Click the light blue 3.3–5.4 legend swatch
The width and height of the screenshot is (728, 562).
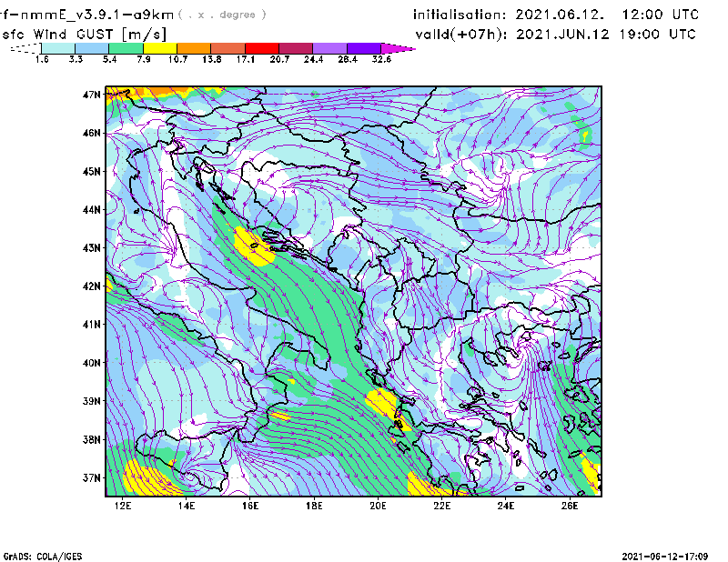tap(92, 48)
